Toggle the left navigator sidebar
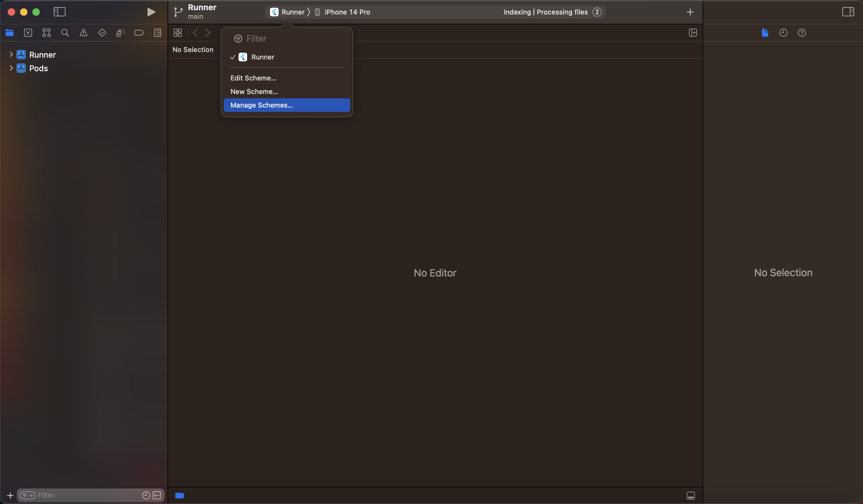The width and height of the screenshot is (863, 504). click(60, 12)
